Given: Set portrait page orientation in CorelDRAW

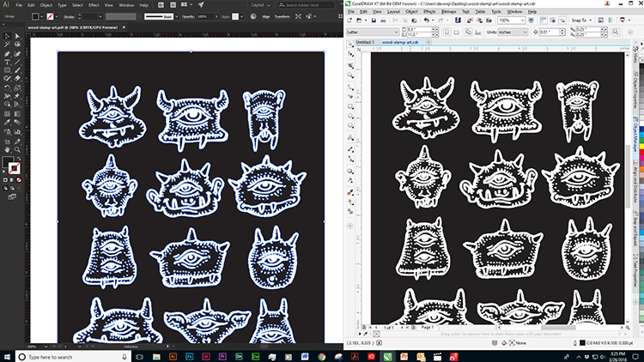Looking at the screenshot, I should click(447, 32).
